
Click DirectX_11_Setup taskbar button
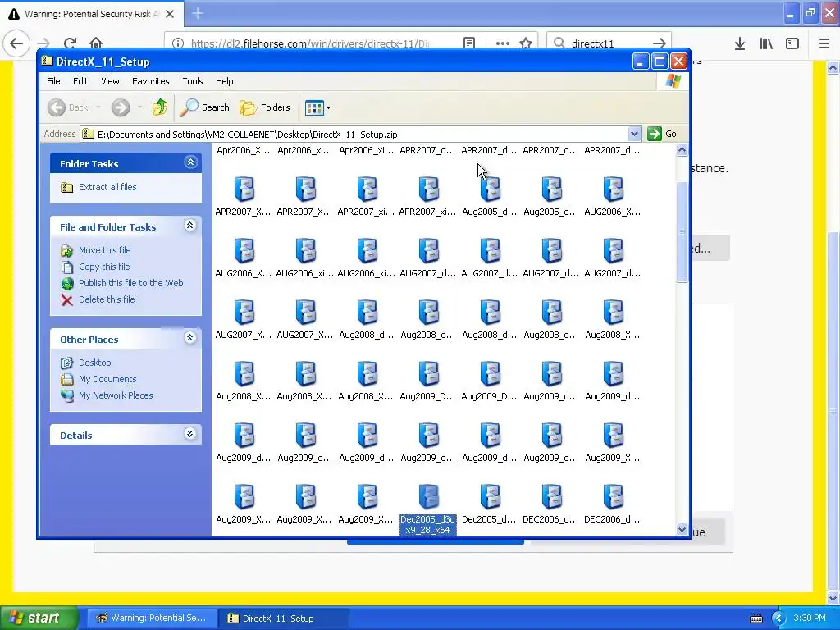point(283,619)
